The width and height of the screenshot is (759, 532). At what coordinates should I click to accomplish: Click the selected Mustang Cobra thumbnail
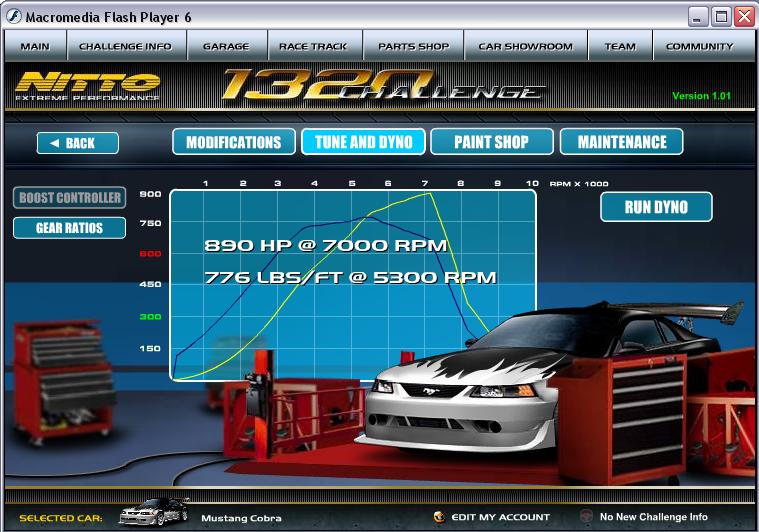click(x=154, y=512)
